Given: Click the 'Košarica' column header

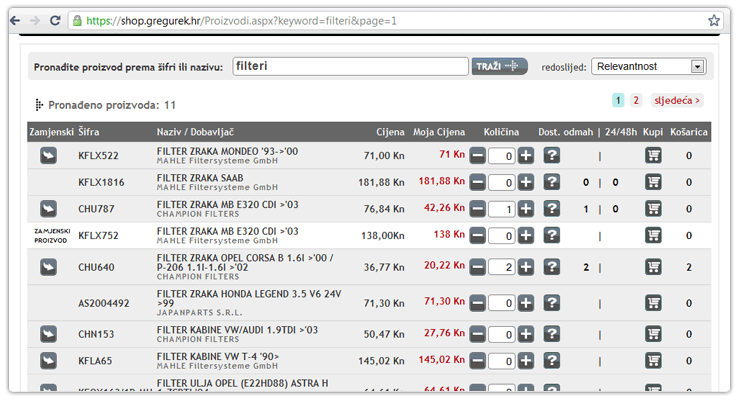Looking at the screenshot, I should [689, 132].
